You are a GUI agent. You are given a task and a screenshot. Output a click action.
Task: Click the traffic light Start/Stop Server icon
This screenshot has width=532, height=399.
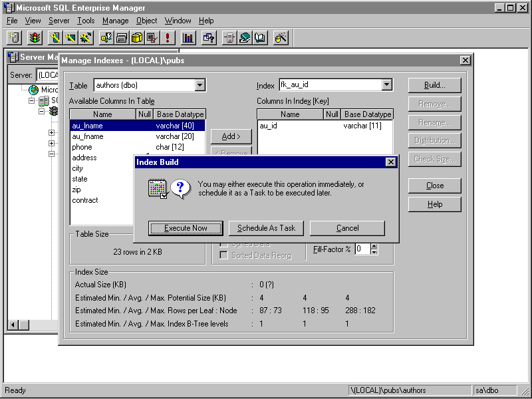coord(33,38)
